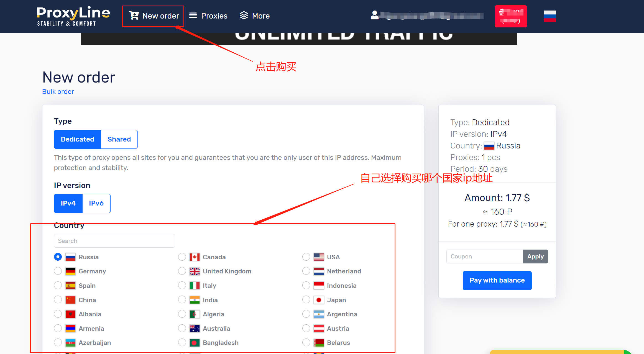Select Bangladesh radio button

pos(182,342)
